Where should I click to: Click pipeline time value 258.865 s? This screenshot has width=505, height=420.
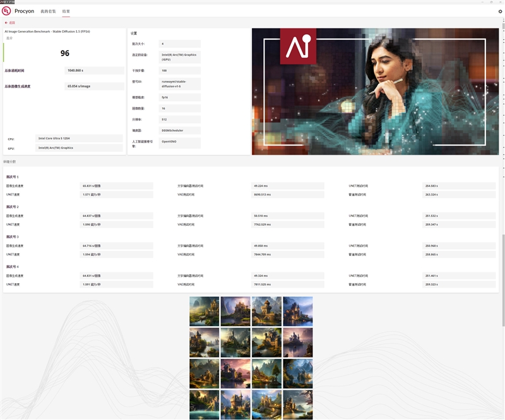459,255
